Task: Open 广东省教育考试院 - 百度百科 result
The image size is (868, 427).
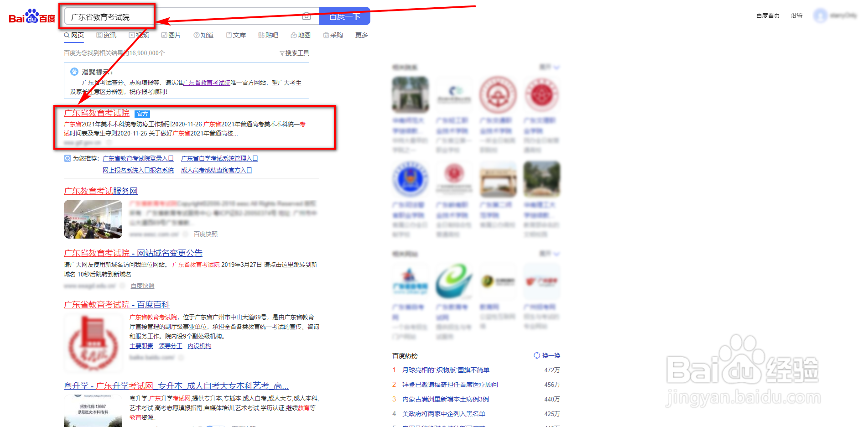Action: (117, 305)
